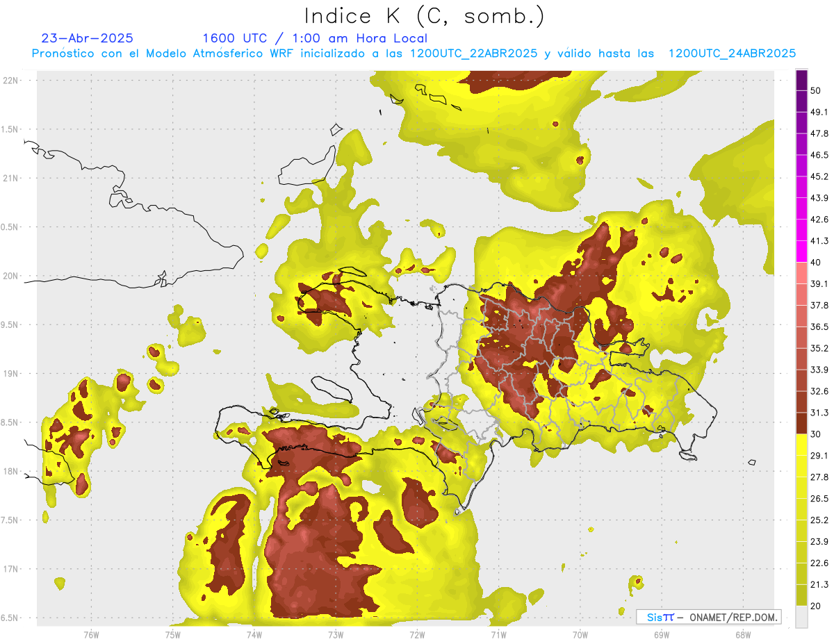Click the '18N' latitude label

tap(10, 471)
